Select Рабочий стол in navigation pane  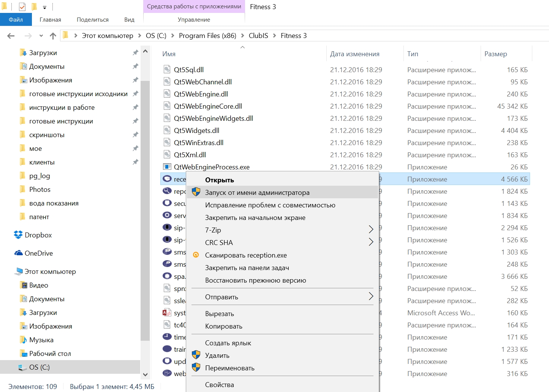point(50,354)
